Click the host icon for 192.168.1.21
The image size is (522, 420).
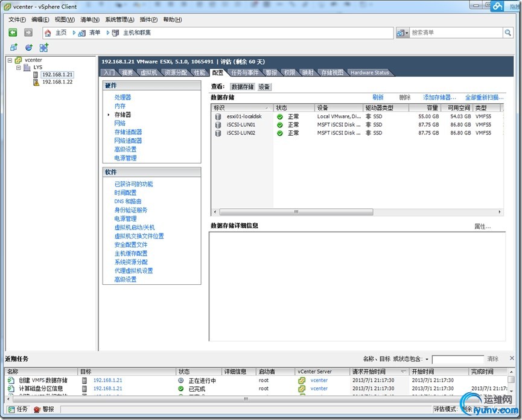pos(36,75)
